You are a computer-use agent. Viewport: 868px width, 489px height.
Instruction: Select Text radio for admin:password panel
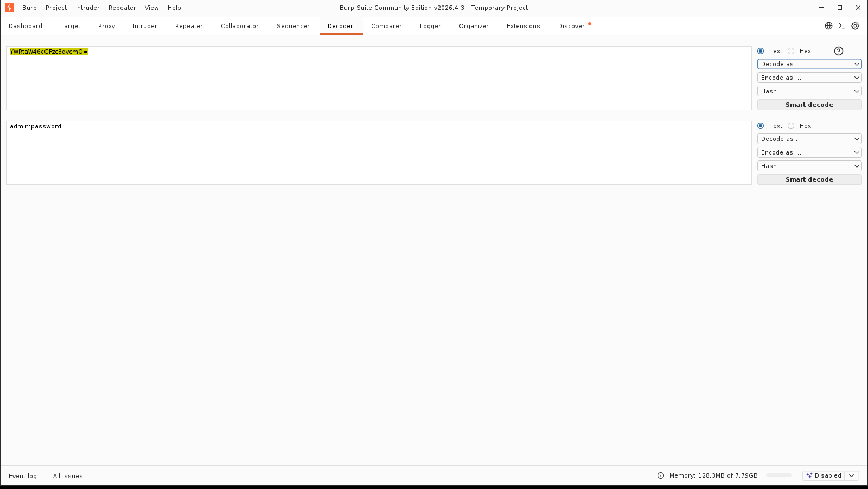[x=761, y=126]
